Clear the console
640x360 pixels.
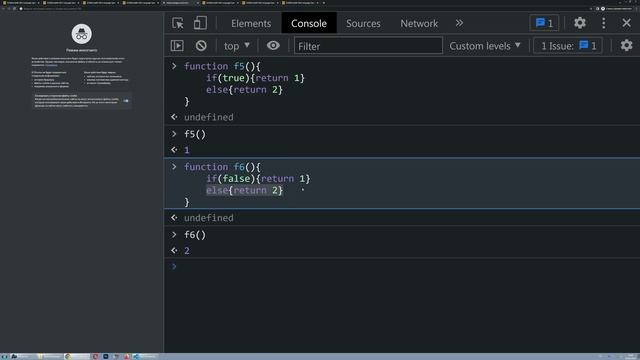coord(201,46)
